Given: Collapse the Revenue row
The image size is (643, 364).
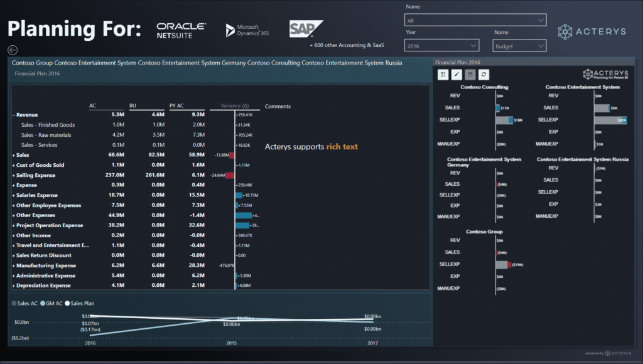Looking at the screenshot, I should point(14,115).
